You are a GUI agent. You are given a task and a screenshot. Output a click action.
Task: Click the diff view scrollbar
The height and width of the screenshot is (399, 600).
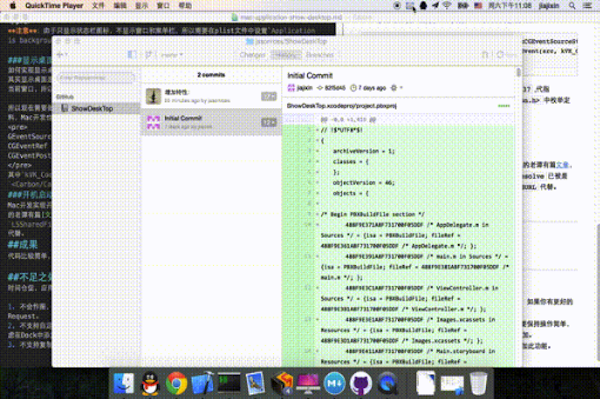[x=518, y=72]
